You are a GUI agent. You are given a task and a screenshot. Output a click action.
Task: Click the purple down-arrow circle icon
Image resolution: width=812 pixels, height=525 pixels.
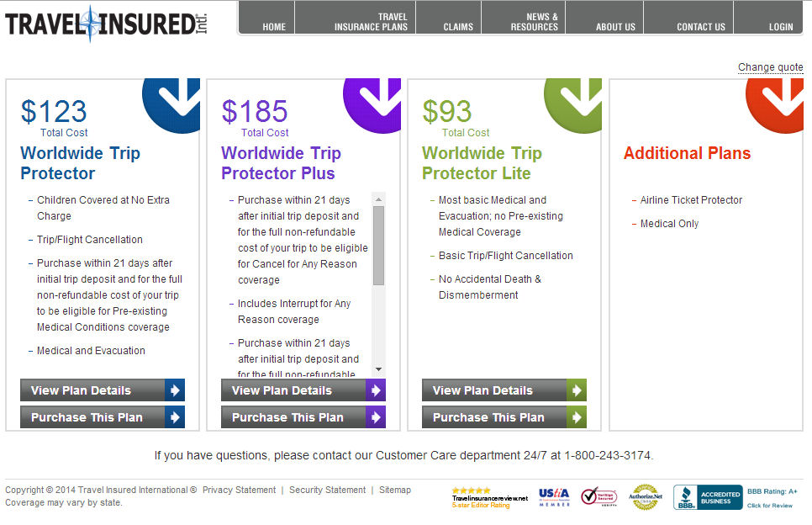click(373, 104)
